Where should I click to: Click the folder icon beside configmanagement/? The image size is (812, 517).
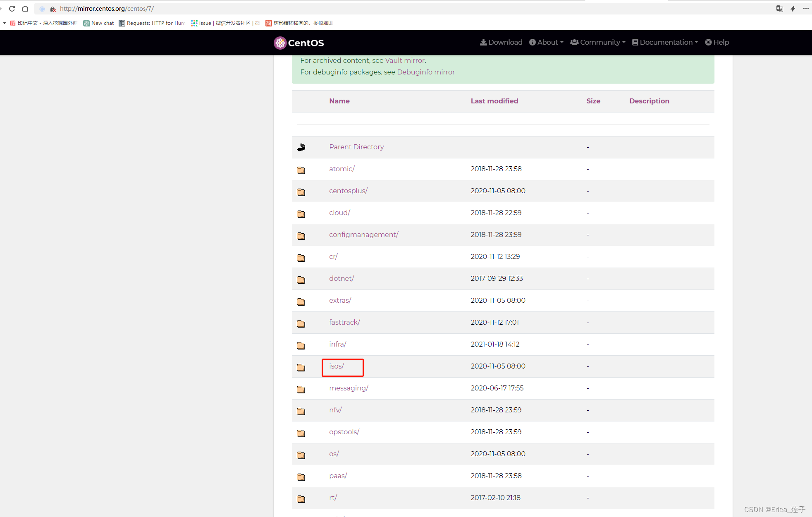(301, 236)
